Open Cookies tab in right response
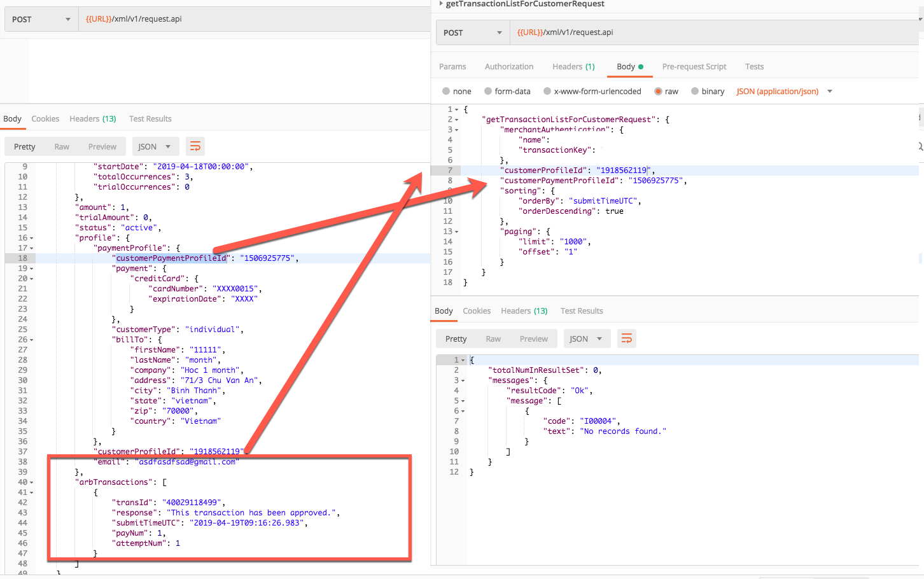The width and height of the screenshot is (924, 579). click(x=477, y=311)
